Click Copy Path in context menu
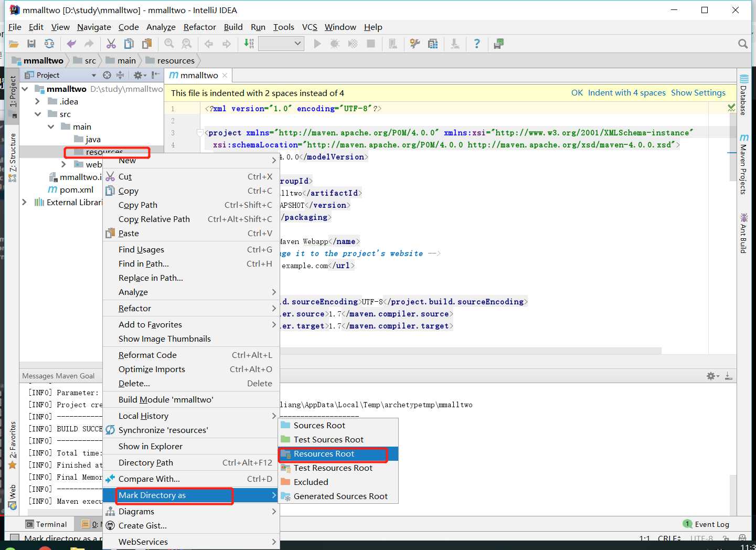 pyautogui.click(x=191, y=205)
